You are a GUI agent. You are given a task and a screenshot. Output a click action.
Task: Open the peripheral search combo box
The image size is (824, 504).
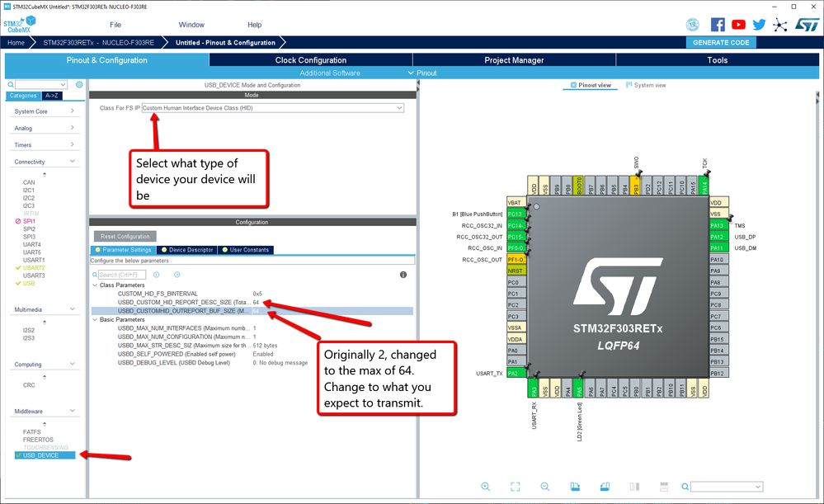point(41,84)
